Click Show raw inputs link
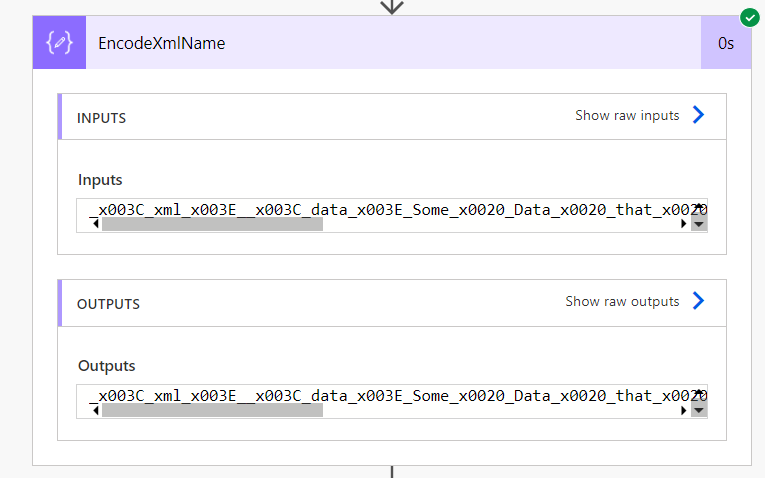Viewport: 765px width, 478px height. tap(627, 116)
